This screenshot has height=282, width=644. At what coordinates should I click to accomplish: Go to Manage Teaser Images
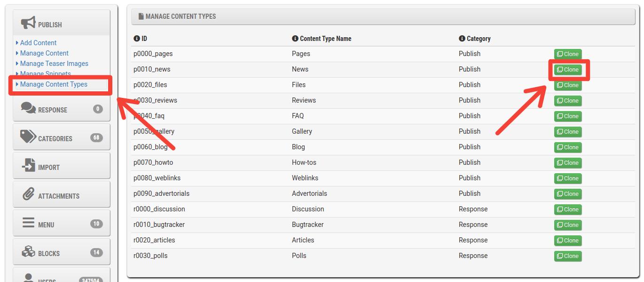coord(54,64)
